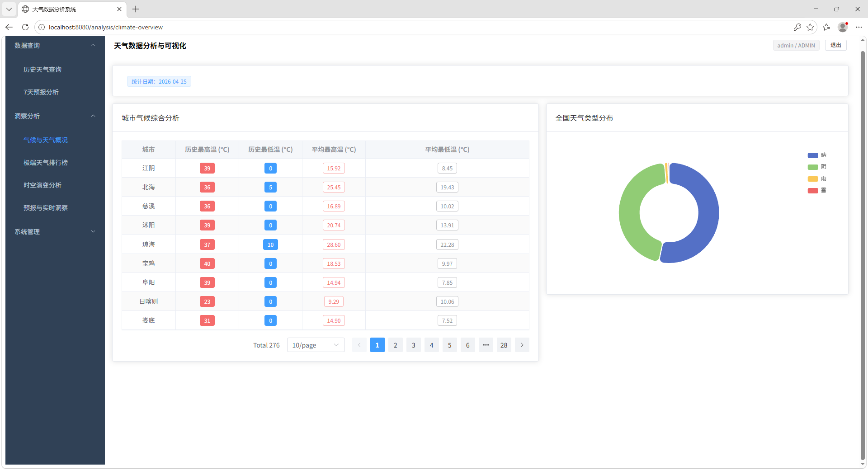The height and width of the screenshot is (470, 868).
Task: Toggle the 阴 legend item in chart
Action: 816,167
